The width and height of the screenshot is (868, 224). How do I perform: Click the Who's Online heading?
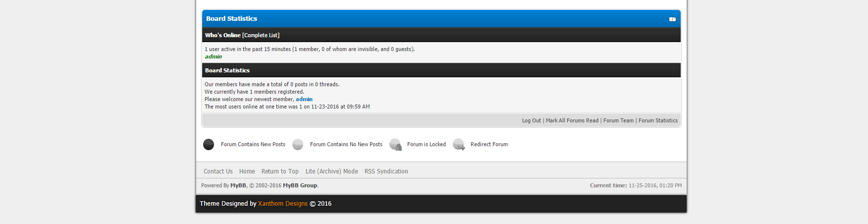point(223,35)
